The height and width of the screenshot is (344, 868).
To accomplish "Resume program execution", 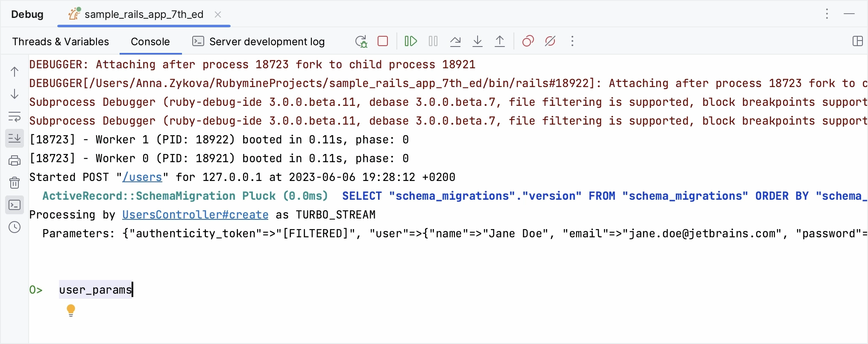I will point(411,41).
